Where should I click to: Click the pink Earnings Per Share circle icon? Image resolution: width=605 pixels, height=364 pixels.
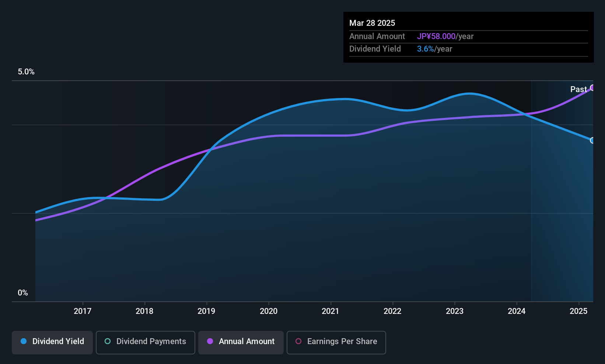click(298, 342)
